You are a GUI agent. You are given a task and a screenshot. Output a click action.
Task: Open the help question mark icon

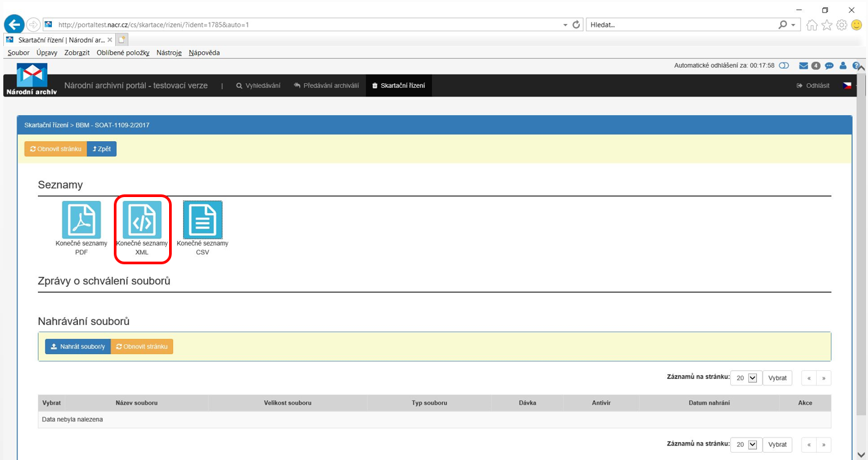click(x=856, y=66)
